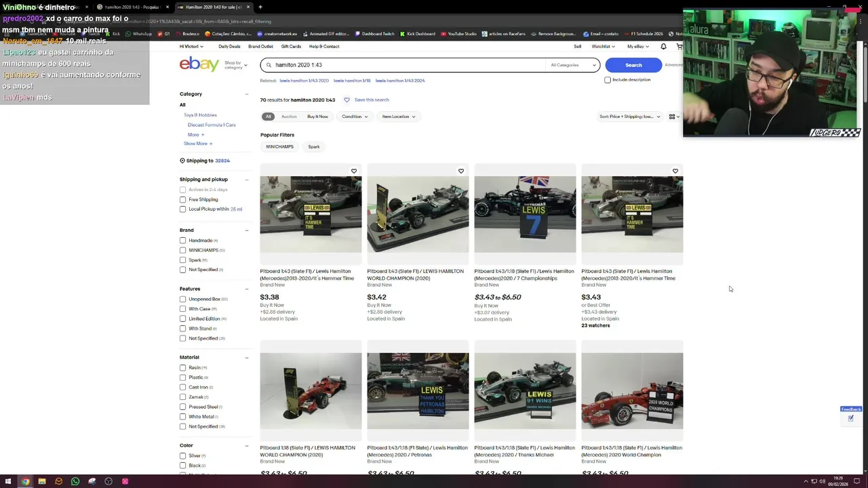Open the Condition filter dropdown

pos(355,117)
